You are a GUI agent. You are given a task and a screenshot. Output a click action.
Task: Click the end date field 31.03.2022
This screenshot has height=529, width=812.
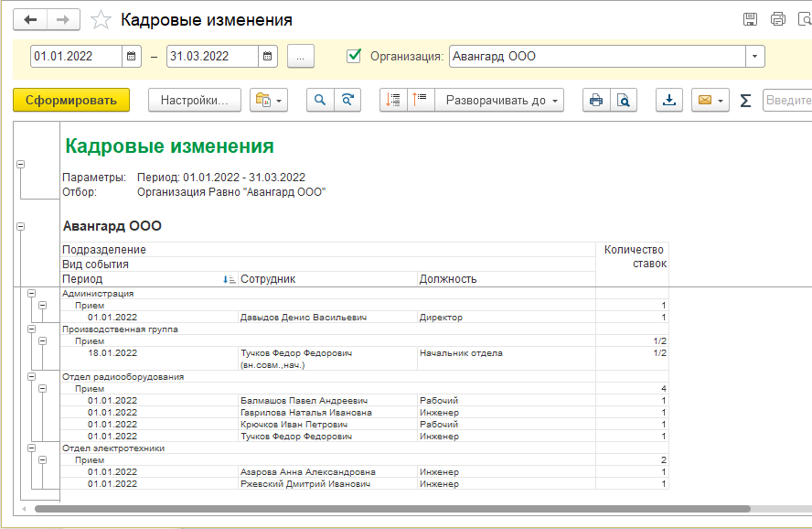tap(212, 56)
